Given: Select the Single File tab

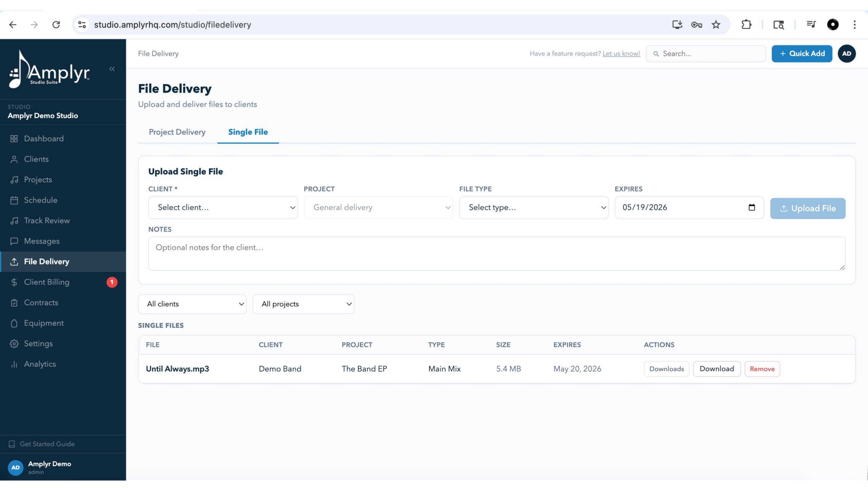Looking at the screenshot, I should pos(248,132).
